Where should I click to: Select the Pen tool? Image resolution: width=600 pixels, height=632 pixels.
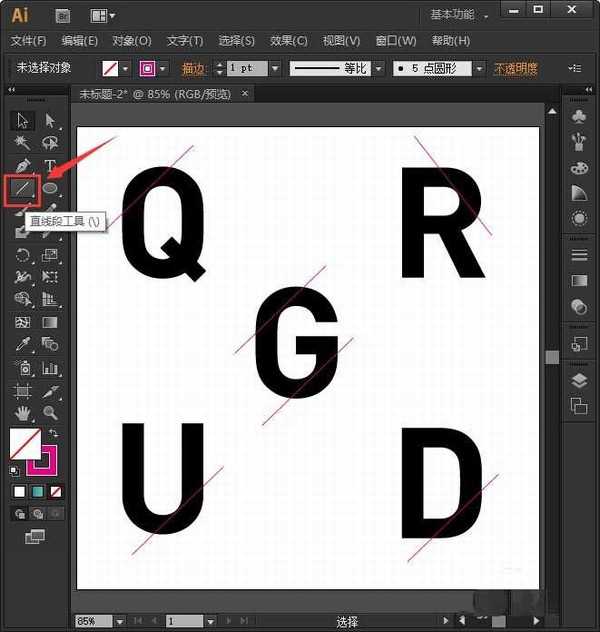pyautogui.click(x=22, y=165)
